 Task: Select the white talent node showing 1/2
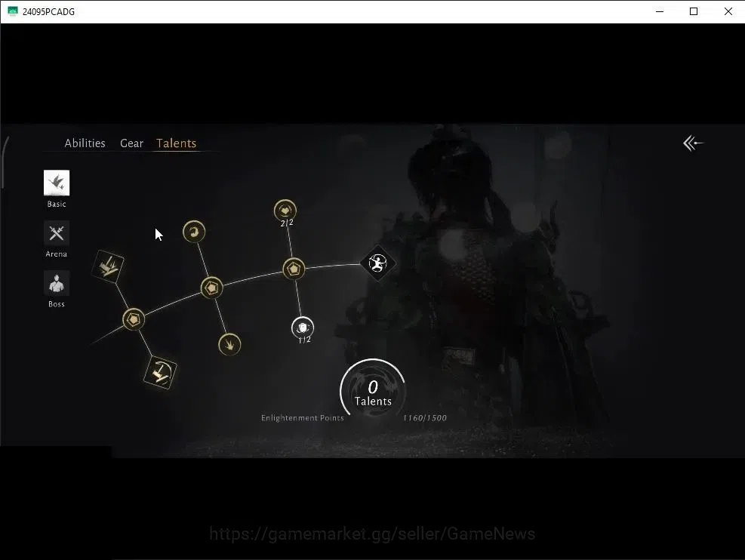point(302,328)
